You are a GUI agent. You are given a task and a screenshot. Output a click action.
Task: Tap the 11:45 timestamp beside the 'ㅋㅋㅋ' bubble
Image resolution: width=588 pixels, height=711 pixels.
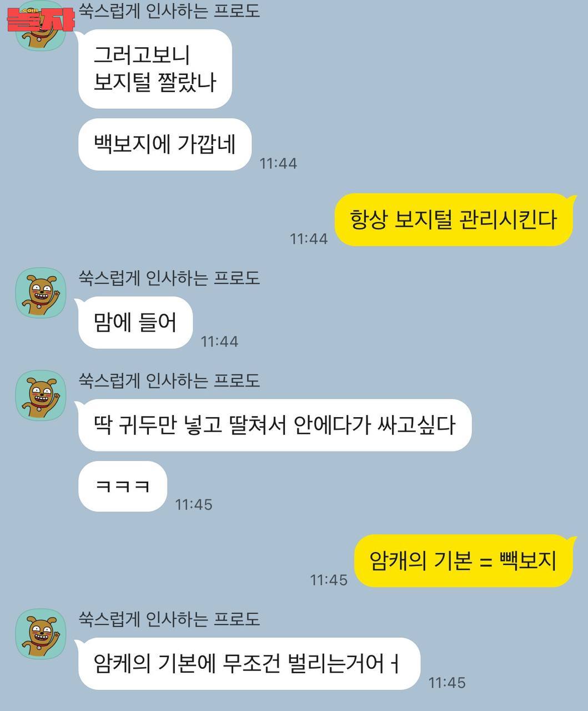(x=194, y=504)
